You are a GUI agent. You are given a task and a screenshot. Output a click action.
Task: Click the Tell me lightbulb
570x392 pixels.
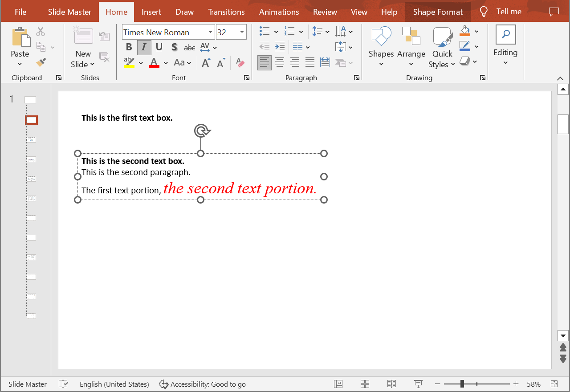point(484,12)
